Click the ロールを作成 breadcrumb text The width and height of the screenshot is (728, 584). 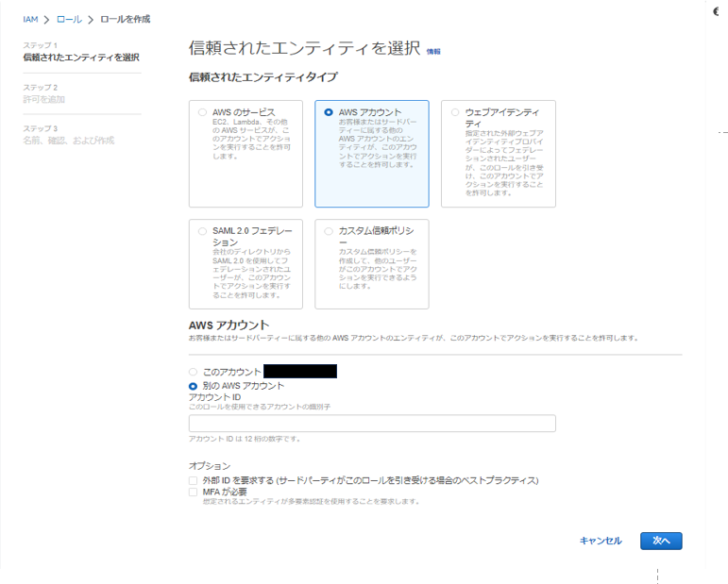(x=126, y=20)
